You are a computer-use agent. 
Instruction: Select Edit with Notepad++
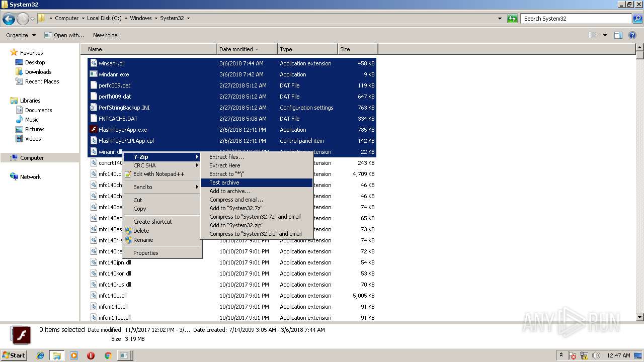tap(163, 174)
